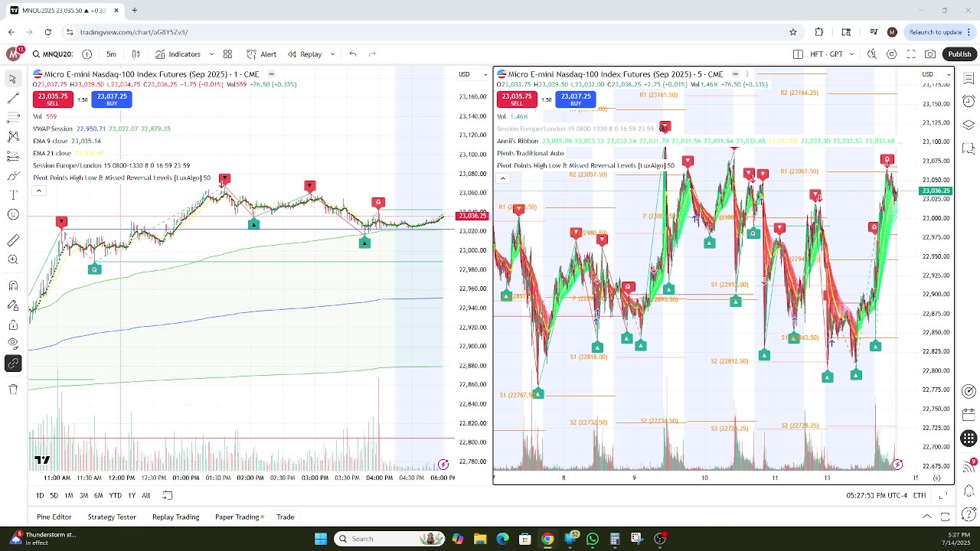Select the zoom in tool
Screen dimensions: 980x551
[x=13, y=260]
